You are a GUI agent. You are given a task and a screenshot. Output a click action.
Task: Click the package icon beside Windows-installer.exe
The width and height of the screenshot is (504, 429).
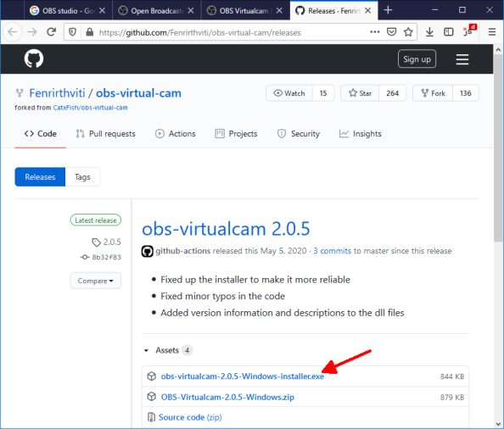(151, 376)
